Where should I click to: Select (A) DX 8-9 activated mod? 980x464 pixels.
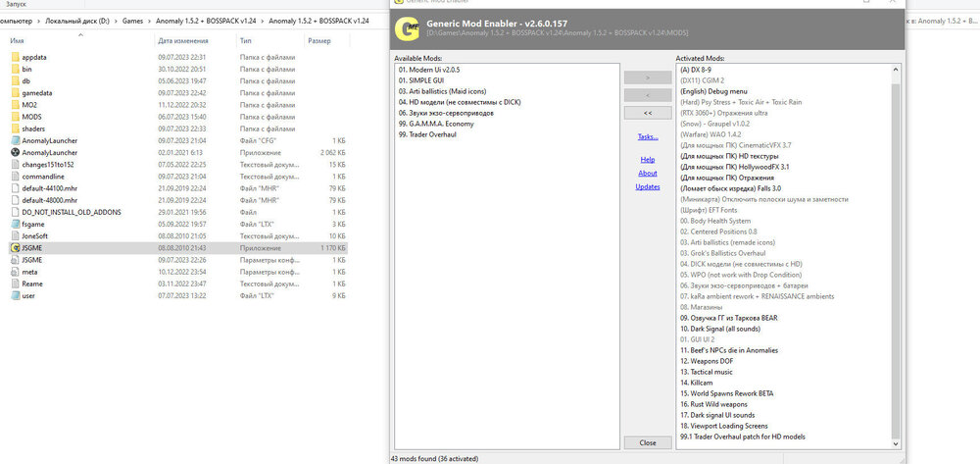point(695,70)
